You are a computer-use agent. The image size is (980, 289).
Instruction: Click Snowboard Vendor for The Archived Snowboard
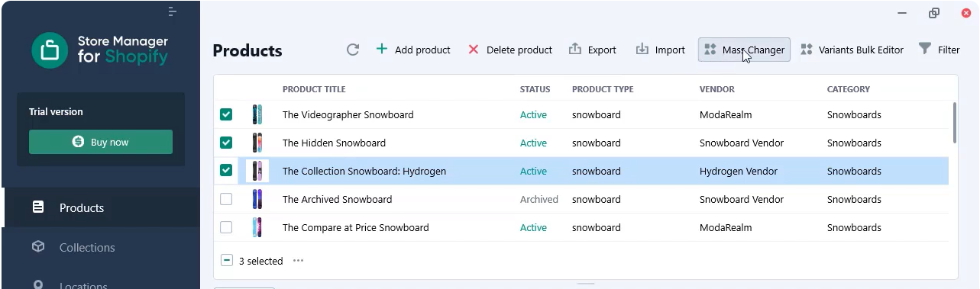742,199
